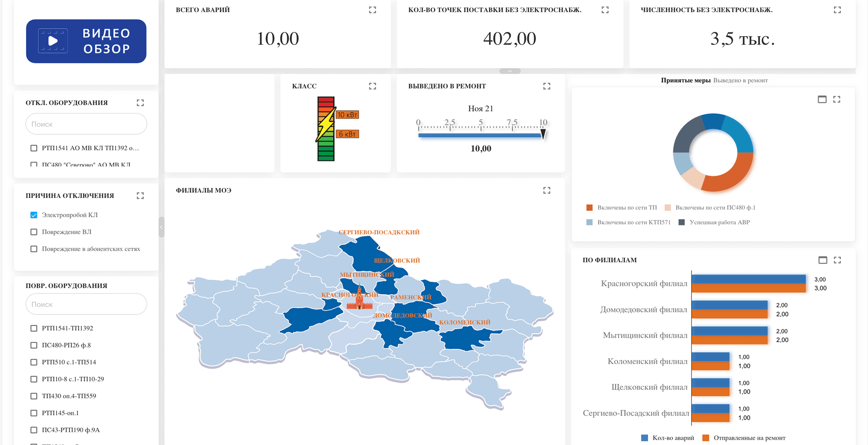Maximize the ПРИЧИНА ОТКЛЮЧЕНИЯ filter panel
This screenshot has width=868, height=445.
click(x=140, y=195)
